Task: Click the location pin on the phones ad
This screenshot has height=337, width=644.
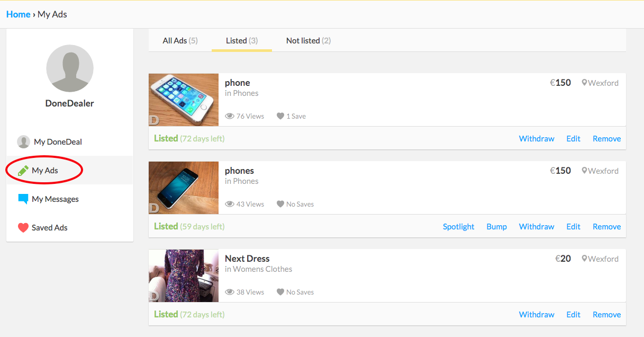Action: [584, 171]
